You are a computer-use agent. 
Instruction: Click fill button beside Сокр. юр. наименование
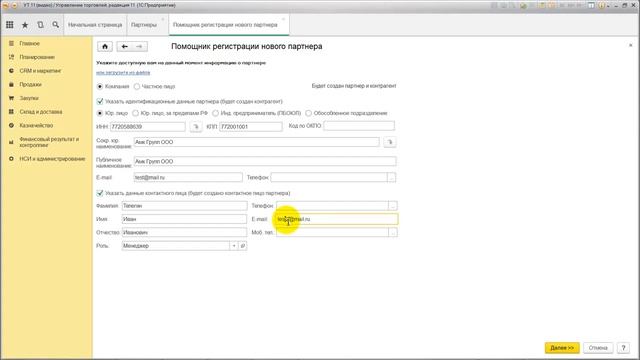[x=389, y=142]
